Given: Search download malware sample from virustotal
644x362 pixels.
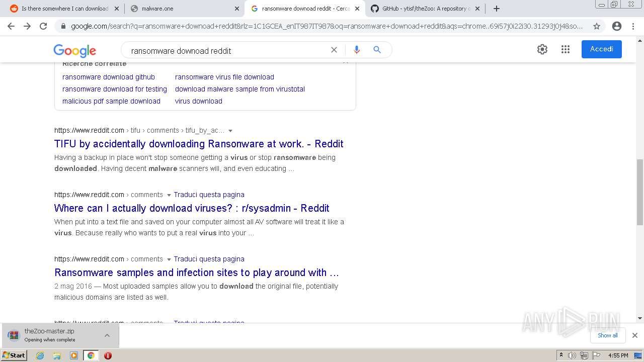Looking at the screenshot, I should [240, 89].
